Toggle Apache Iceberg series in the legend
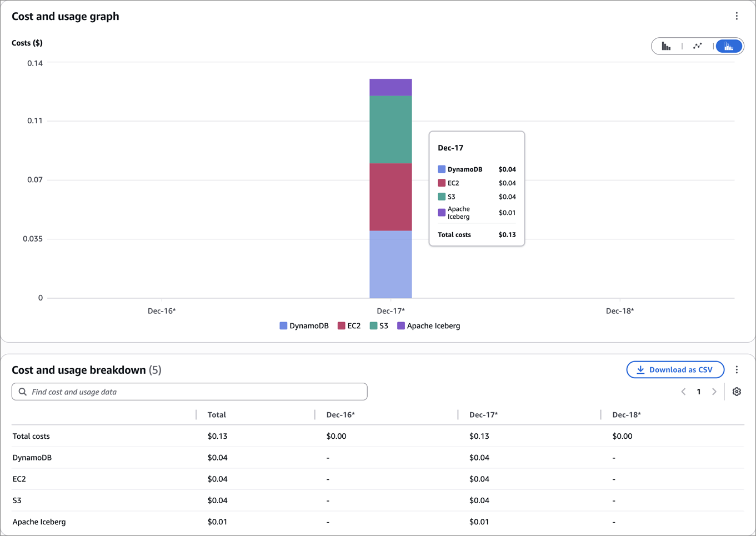The width and height of the screenshot is (756, 536). pyautogui.click(x=428, y=326)
